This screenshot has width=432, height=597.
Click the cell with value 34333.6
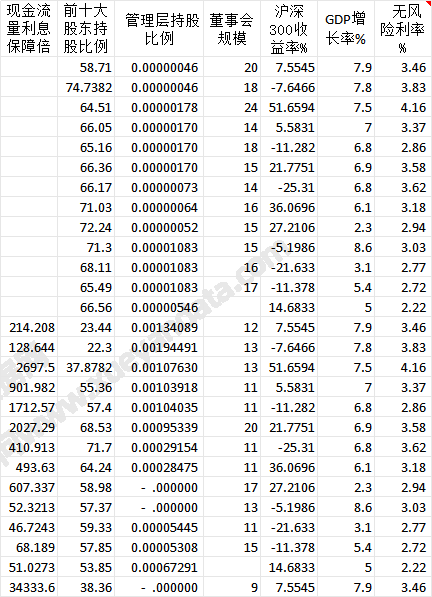tap(29, 587)
